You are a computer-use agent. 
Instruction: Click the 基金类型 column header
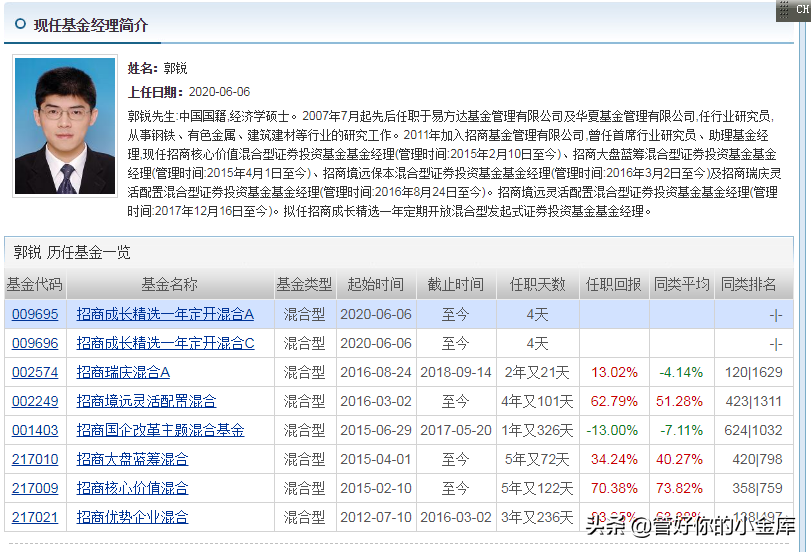pyautogui.click(x=304, y=284)
